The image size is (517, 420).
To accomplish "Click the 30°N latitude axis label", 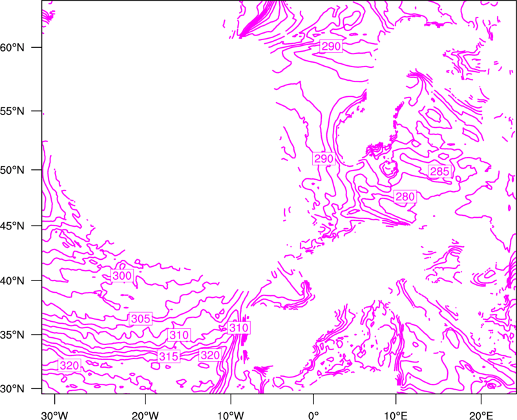I will point(12,389).
